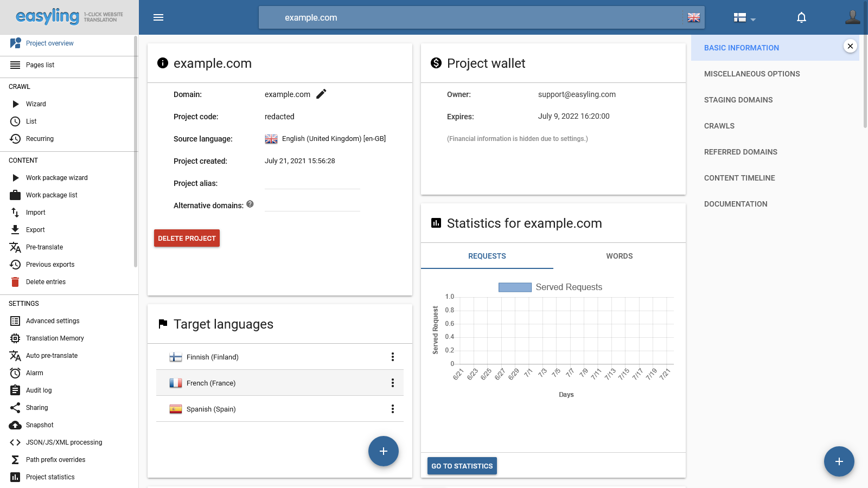
Task: Click the pencil icon to edit domain
Action: pyautogui.click(x=321, y=94)
